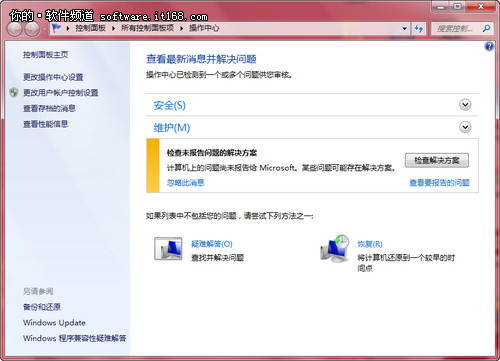The height and width of the screenshot is (361, 500).
Task: Click the 疑难解答 computer icon
Action: click(x=168, y=249)
